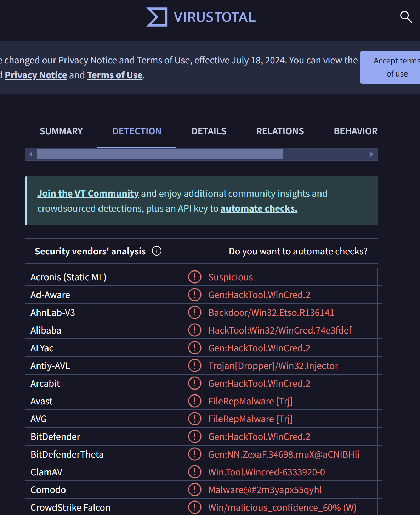Click Win/malicious_confidence_60% (W) result

click(x=282, y=508)
